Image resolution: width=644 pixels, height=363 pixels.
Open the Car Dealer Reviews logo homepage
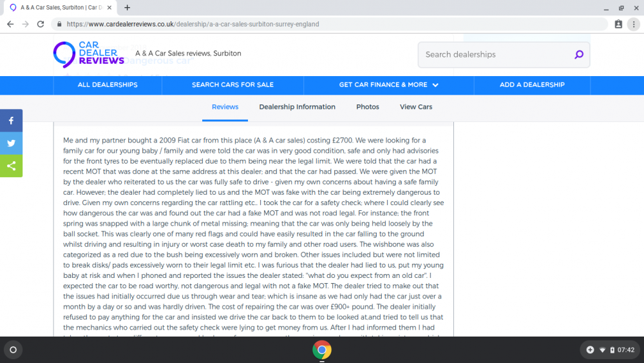pos(88,54)
